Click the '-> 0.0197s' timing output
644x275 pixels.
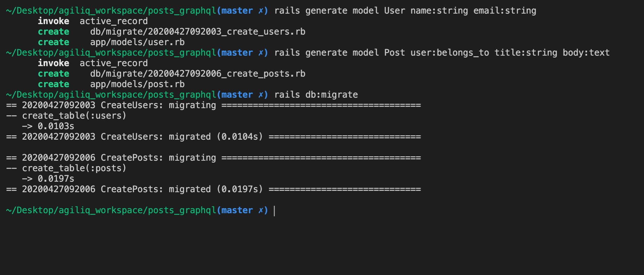pyautogui.click(x=48, y=179)
